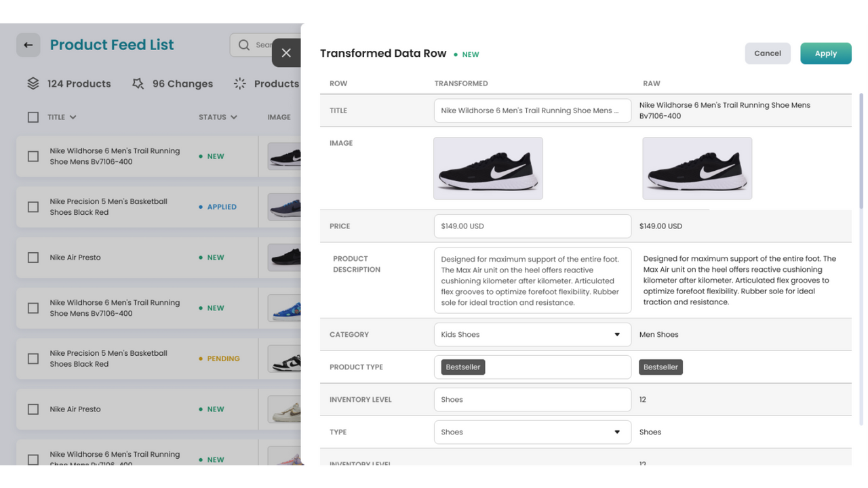Open the STATUS column filter dropdown

coord(234,117)
